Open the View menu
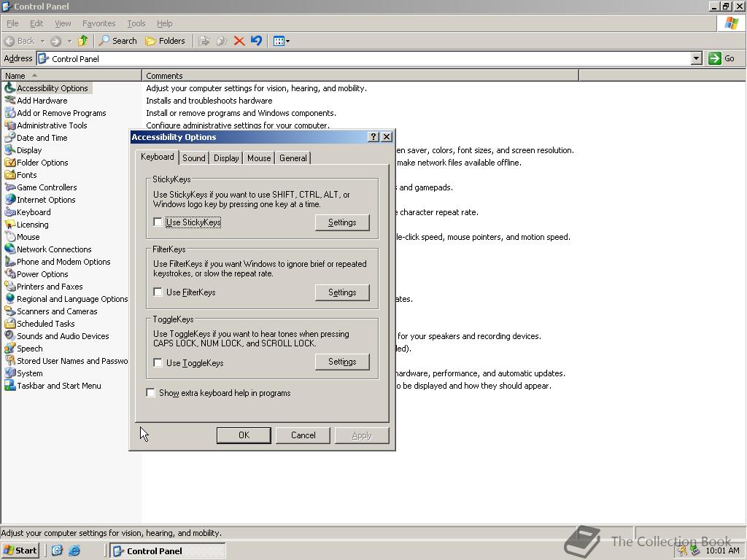 point(63,23)
